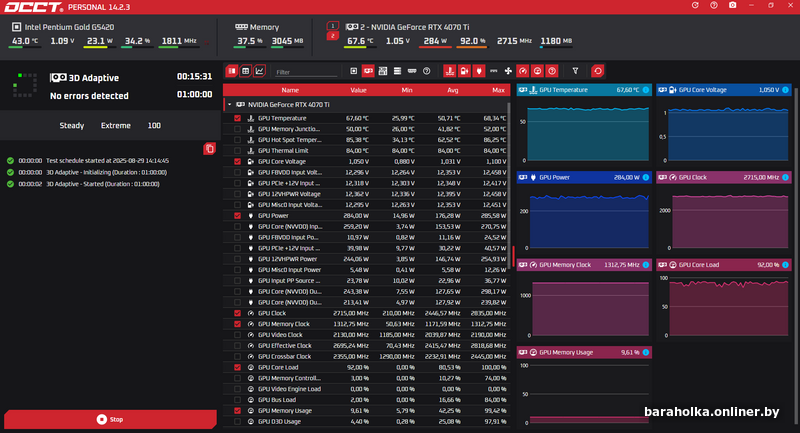Image resolution: width=800 pixels, height=433 pixels.
Task: Sort table by Avg column
Action: [x=453, y=90]
